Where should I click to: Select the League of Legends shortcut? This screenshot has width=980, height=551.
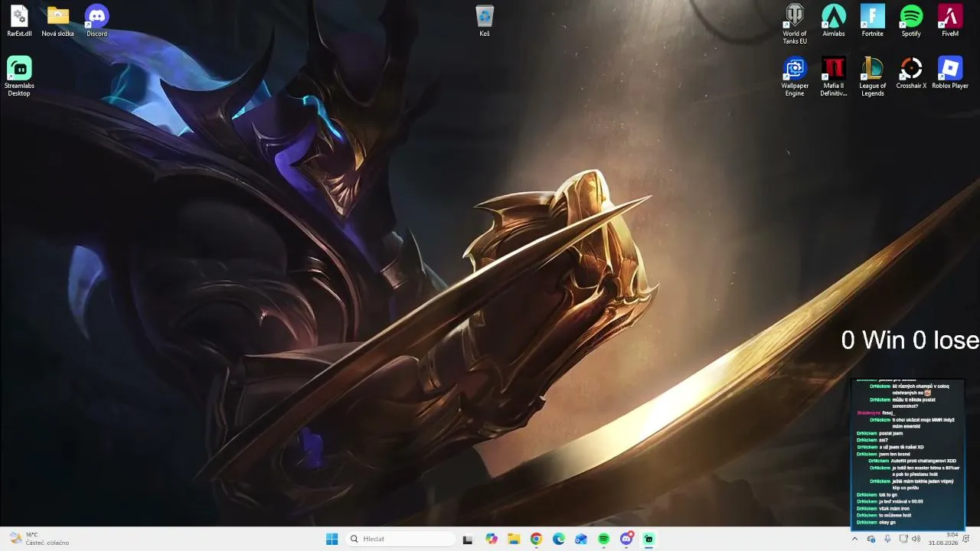tap(873, 77)
